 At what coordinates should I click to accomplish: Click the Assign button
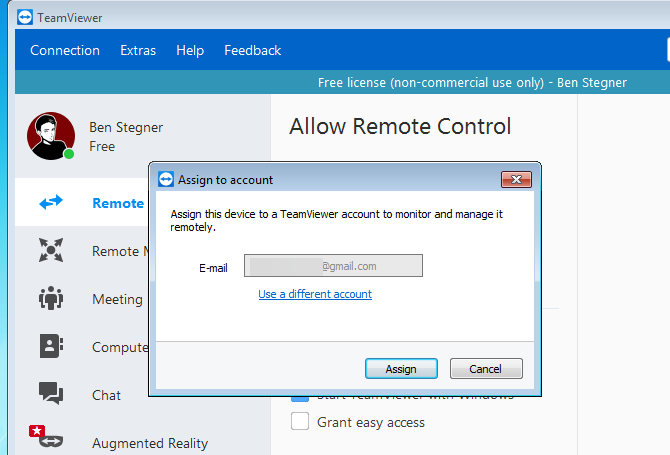[401, 369]
